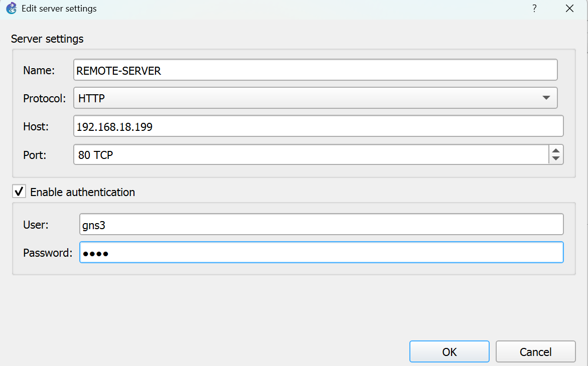Click the question mark help button
588x366 pixels.
[535, 9]
